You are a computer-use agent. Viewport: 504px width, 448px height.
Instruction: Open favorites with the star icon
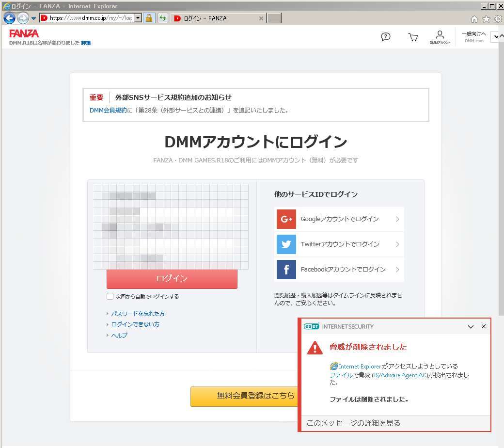[x=487, y=19]
